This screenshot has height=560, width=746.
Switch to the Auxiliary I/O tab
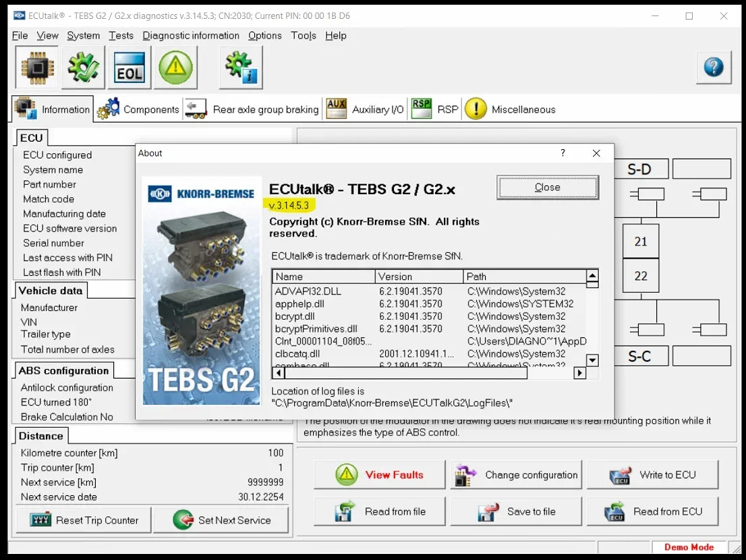(365, 109)
